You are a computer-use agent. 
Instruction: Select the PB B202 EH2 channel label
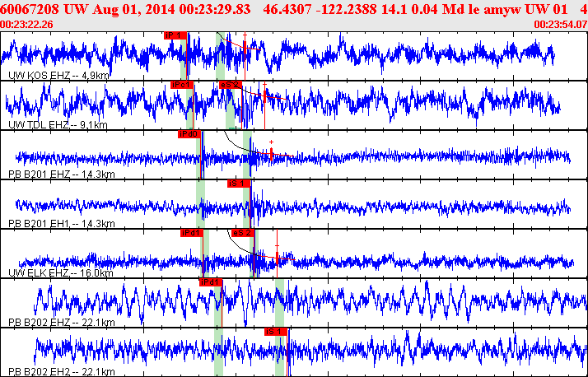tap(62, 372)
